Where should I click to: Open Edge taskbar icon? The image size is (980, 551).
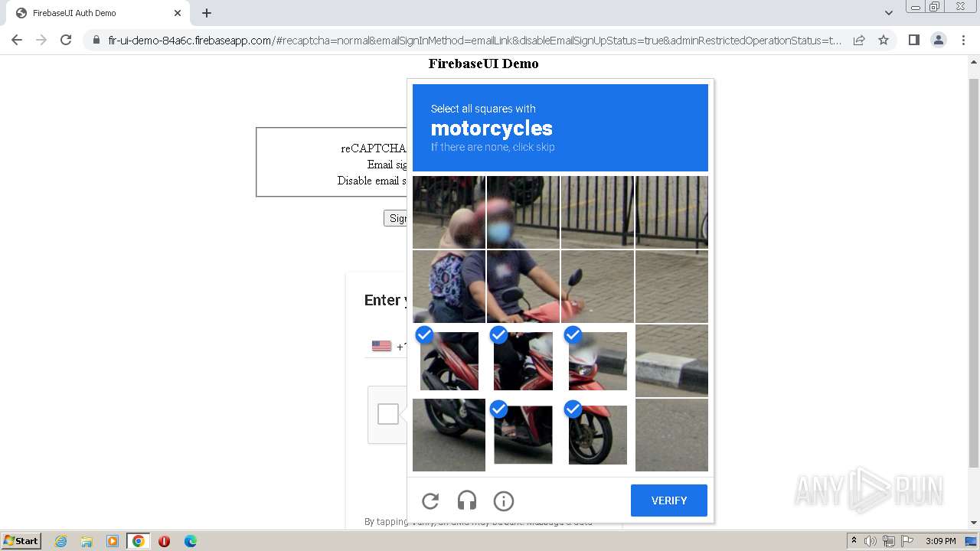coord(190,541)
